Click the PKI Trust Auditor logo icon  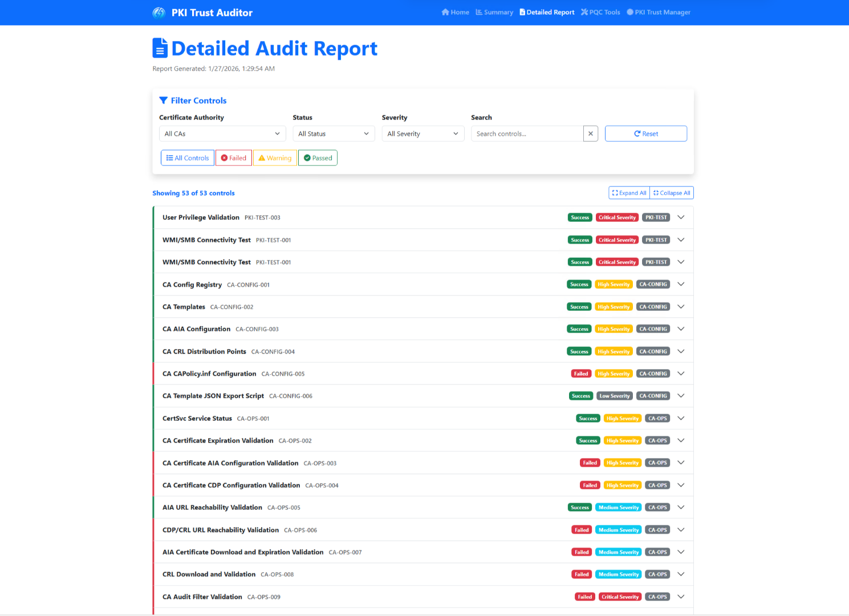[159, 12]
